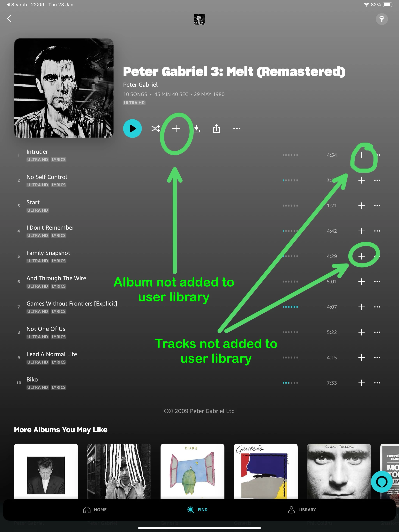The image size is (399, 532).
Task: Switch to the Home tab
Action: 95,510
